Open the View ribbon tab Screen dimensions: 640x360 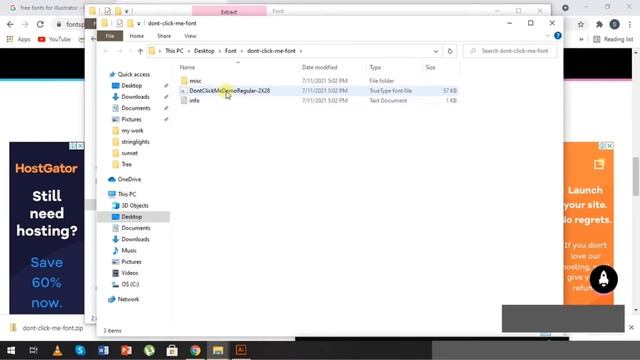point(190,36)
